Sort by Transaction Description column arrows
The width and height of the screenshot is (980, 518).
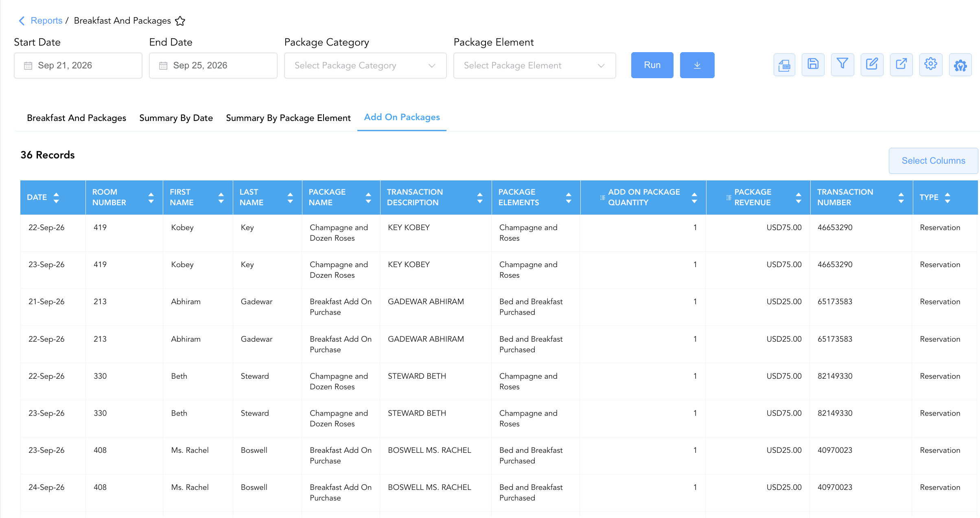click(x=480, y=198)
